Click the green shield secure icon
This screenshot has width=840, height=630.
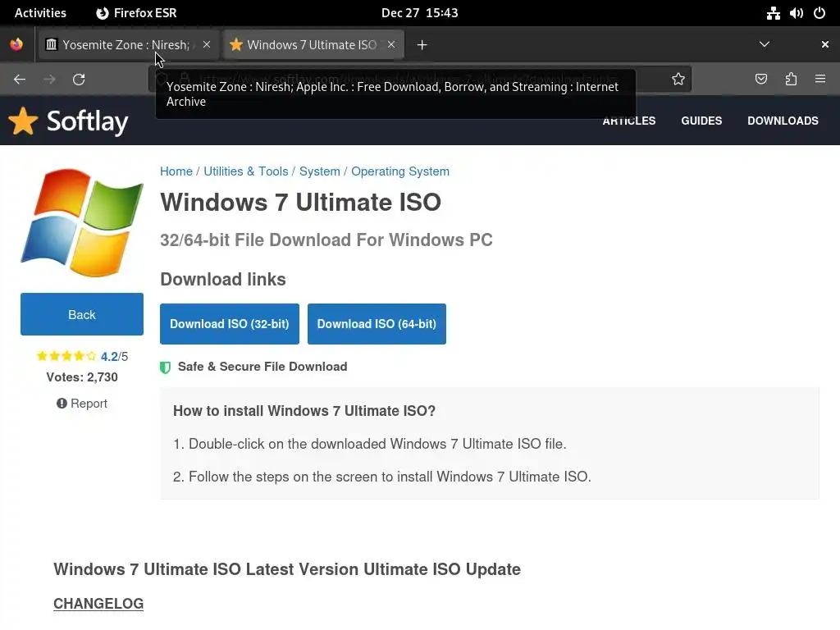point(165,367)
